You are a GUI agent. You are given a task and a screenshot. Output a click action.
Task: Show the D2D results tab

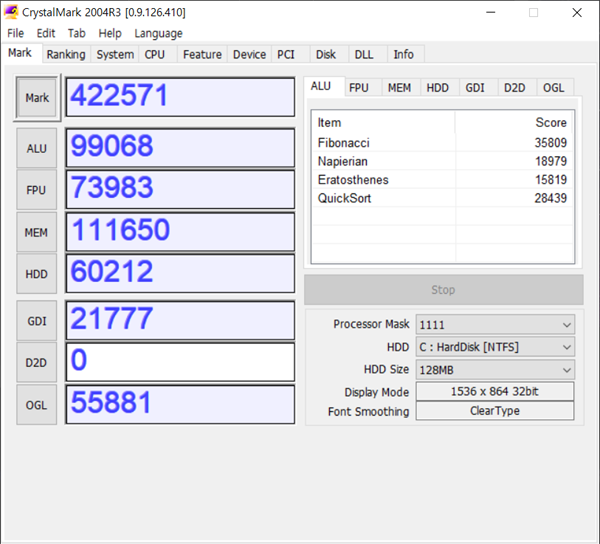click(515, 88)
